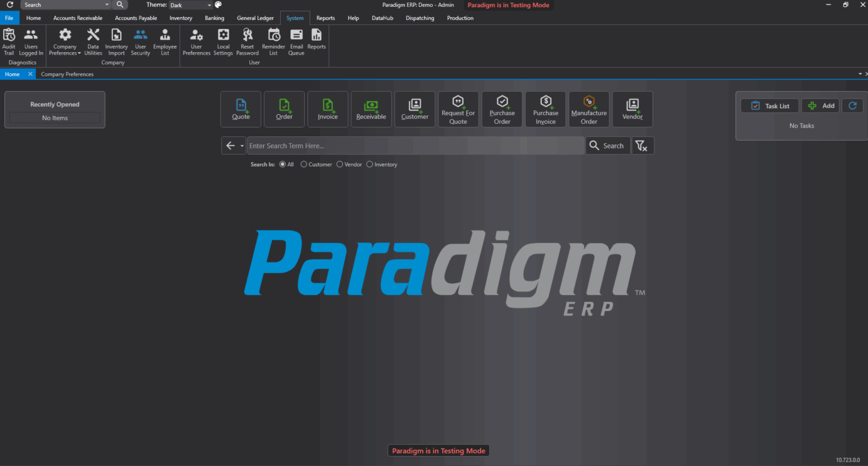Create a new Quote
The width and height of the screenshot is (868, 466).
pos(241,109)
